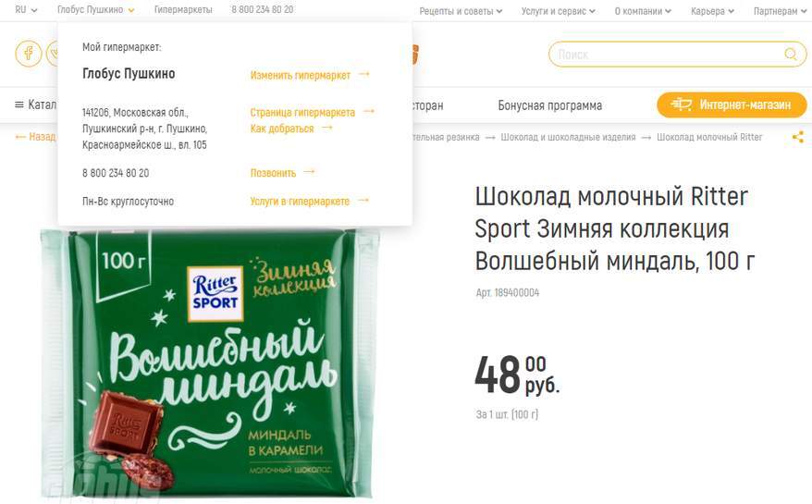Click the search magnifier icon
Screen dimensions: 812x504
click(790, 54)
